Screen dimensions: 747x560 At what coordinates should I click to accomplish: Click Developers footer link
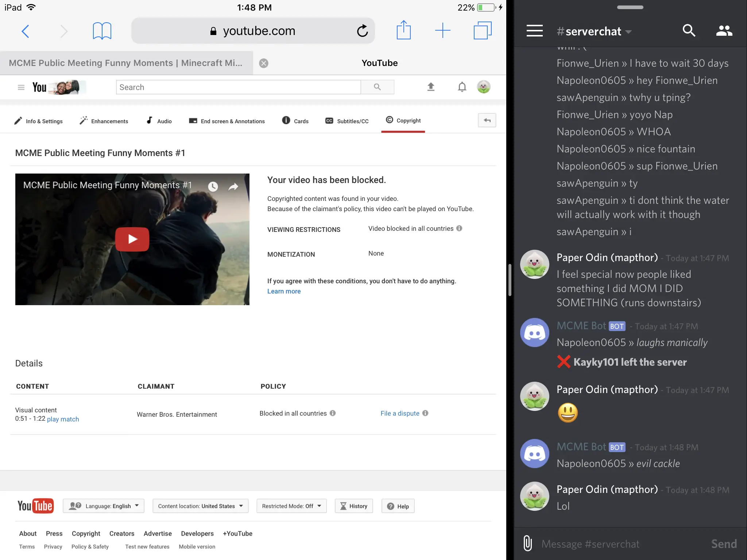pyautogui.click(x=197, y=533)
